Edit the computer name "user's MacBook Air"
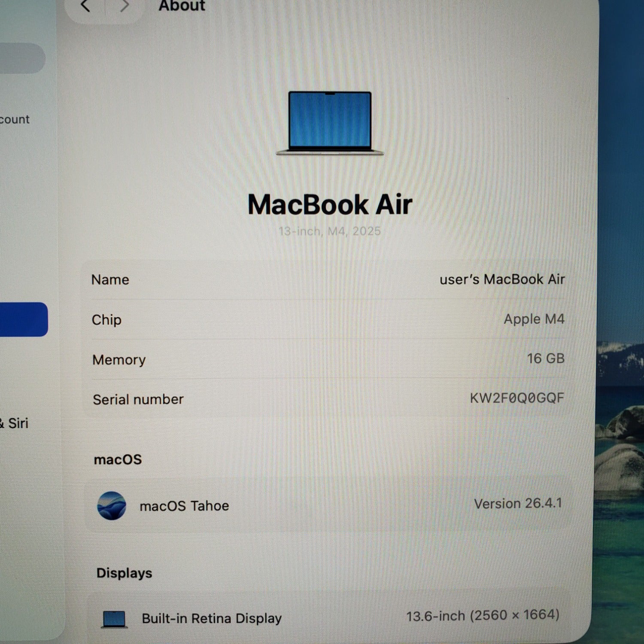Image resolution: width=644 pixels, height=644 pixels. (x=502, y=279)
